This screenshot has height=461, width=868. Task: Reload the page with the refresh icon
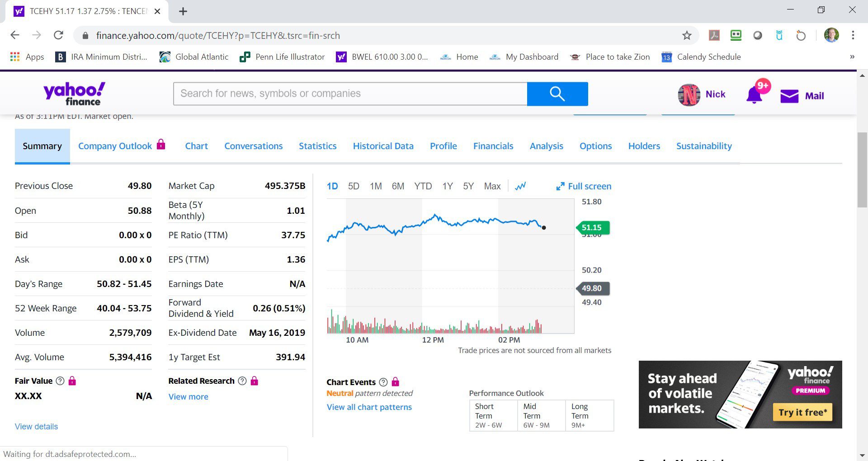[x=58, y=35]
